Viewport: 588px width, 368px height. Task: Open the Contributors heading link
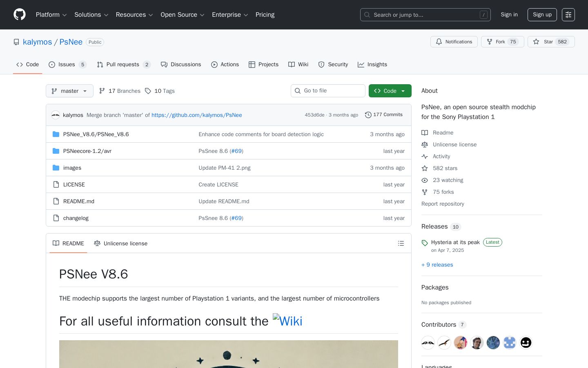point(444,325)
